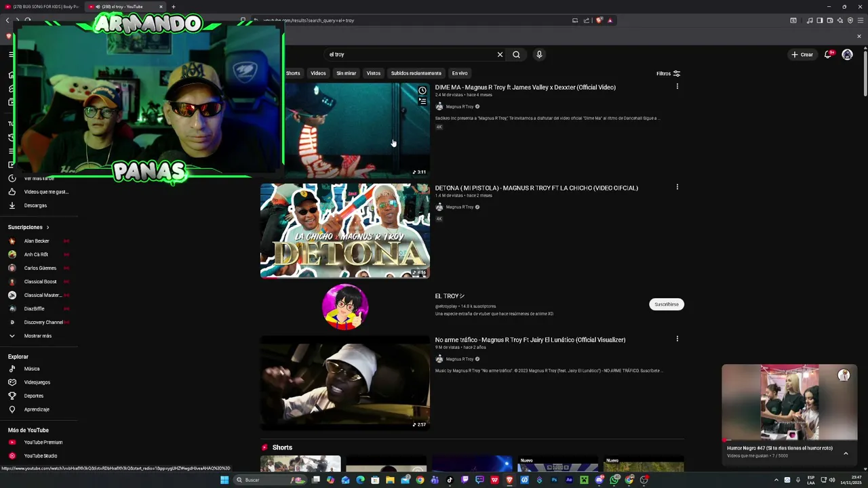The image size is (868, 488).
Task: Open the Brave Wallet toolbar icon
Action: (x=830, y=20)
